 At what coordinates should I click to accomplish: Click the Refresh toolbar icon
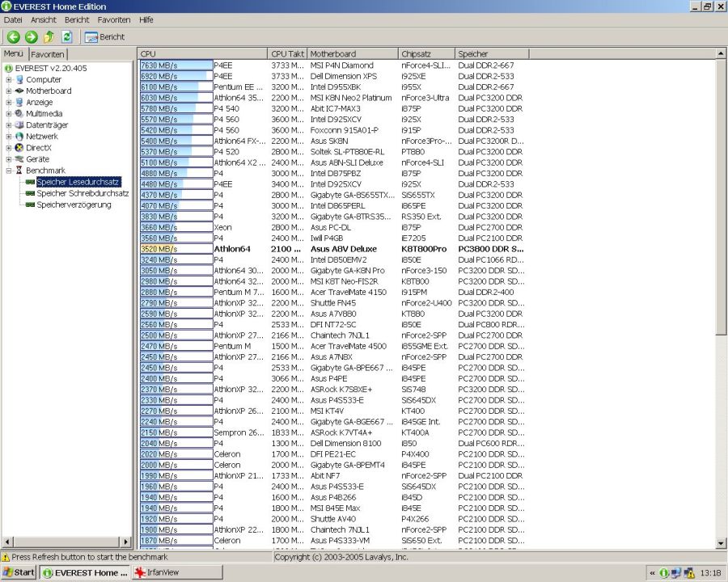pyautogui.click(x=67, y=37)
